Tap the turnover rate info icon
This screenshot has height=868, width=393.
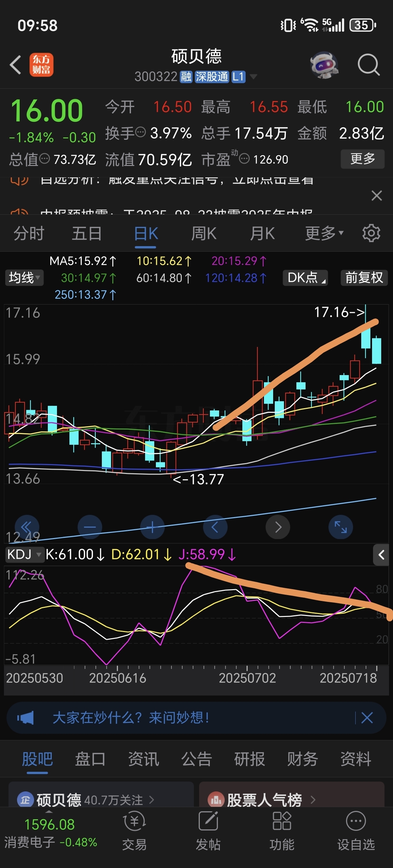pos(140,132)
